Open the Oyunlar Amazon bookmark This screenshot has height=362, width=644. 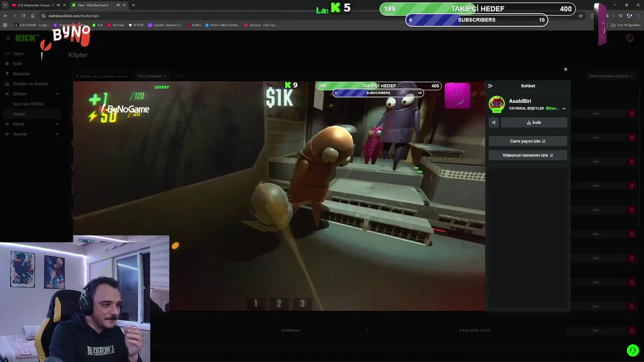pyautogui.click(x=165, y=25)
